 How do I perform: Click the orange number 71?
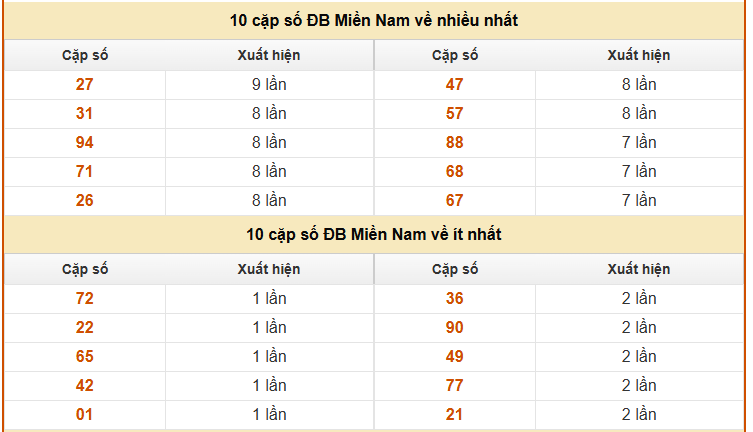click(84, 172)
